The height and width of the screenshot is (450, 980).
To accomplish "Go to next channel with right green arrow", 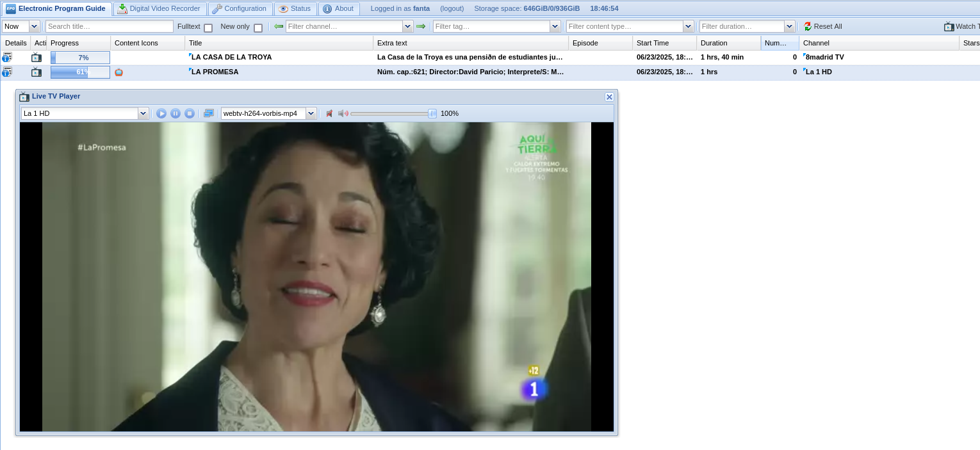I will 421,26.
